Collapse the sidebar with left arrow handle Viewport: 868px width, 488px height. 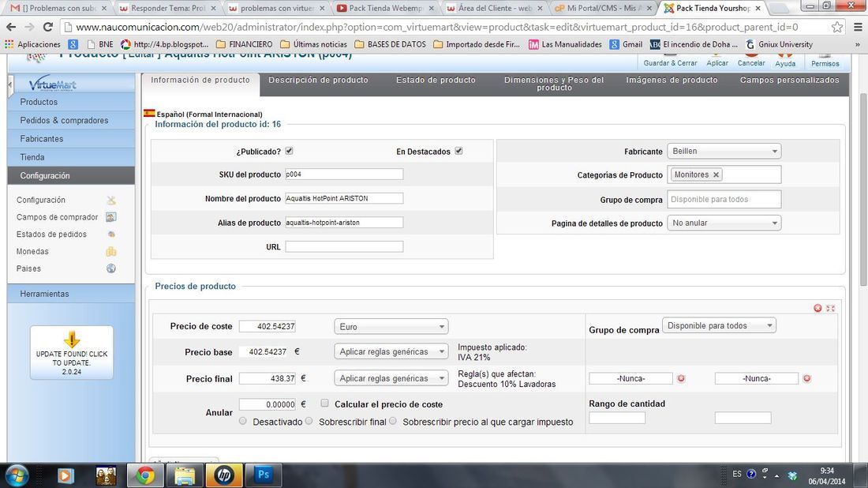click(10, 85)
